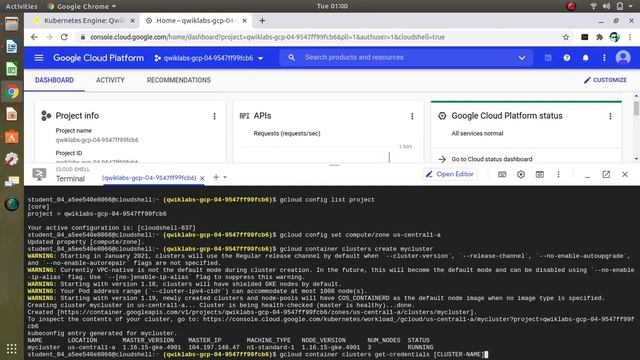Click Open Editor button
The height and width of the screenshot is (360, 640).
click(x=449, y=174)
